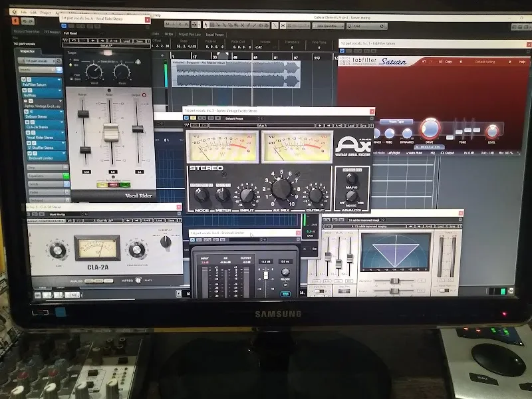Open the Help menu
532x399 pixels.
click(x=157, y=15)
